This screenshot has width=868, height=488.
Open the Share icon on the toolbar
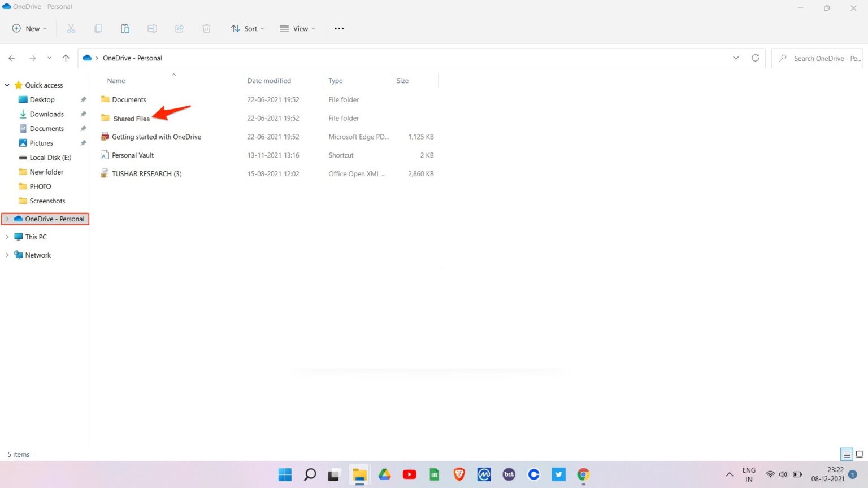tap(179, 28)
